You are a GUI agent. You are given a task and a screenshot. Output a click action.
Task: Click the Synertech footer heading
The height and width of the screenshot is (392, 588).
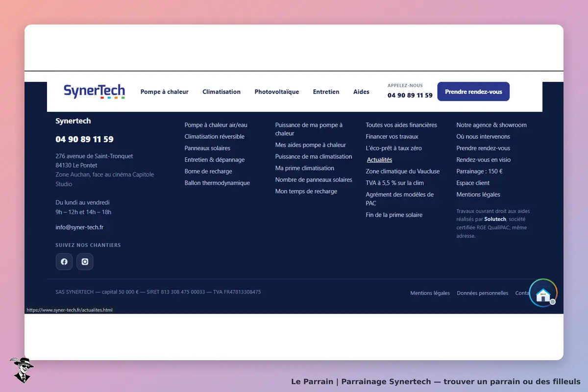(x=73, y=121)
